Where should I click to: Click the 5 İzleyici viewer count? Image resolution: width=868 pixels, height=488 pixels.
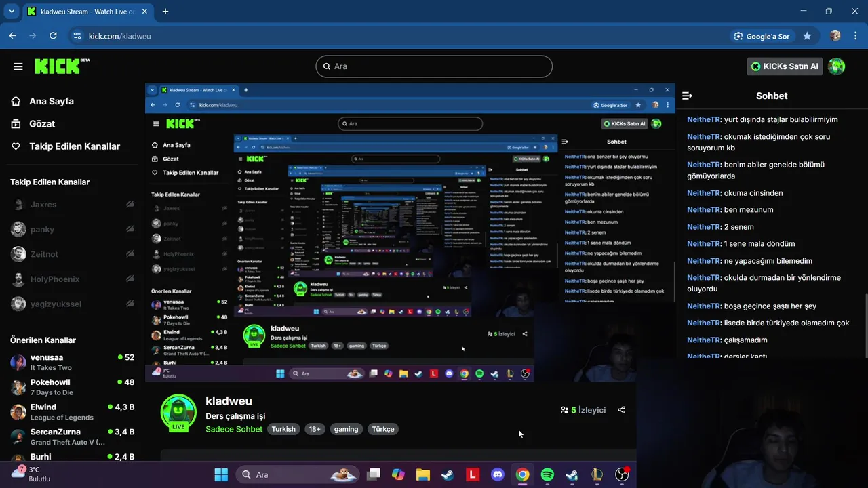583,410
